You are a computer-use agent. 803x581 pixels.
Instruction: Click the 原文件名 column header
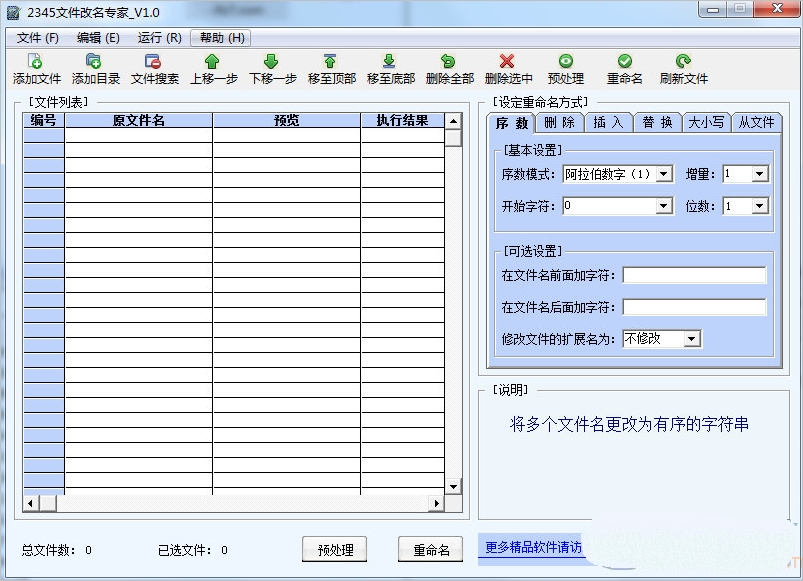(x=138, y=120)
